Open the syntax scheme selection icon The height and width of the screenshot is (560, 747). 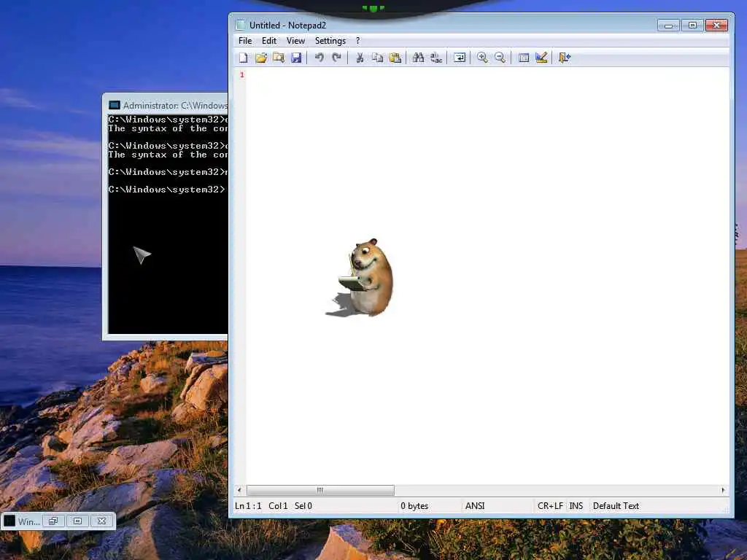tap(524, 58)
